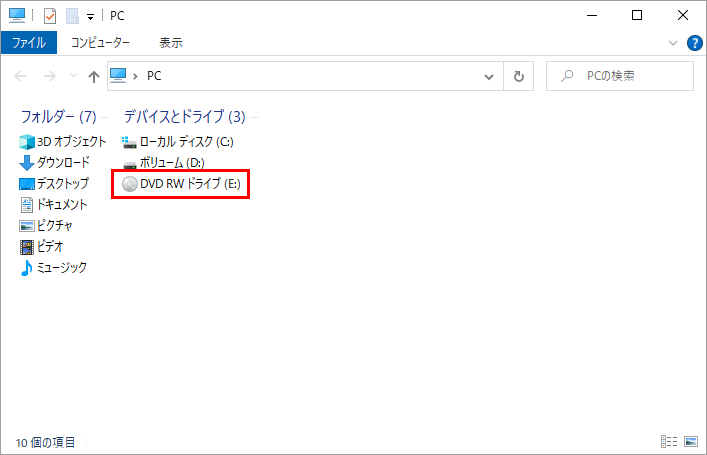Screen dimensions: 707x455
Task: Click the 3D オブジェクト label
Action: point(71,142)
